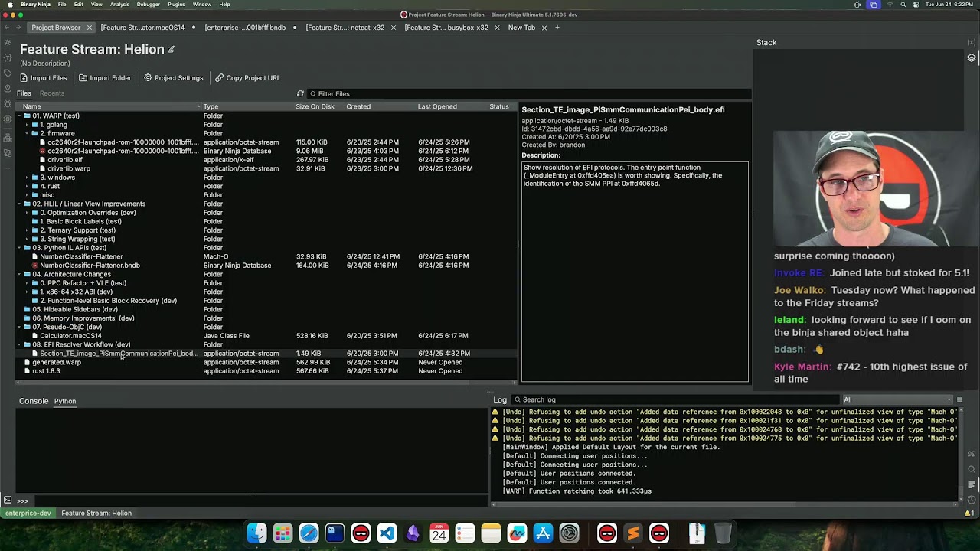The height and width of the screenshot is (551, 980).
Task: Click the Import Files button
Action: point(43,78)
